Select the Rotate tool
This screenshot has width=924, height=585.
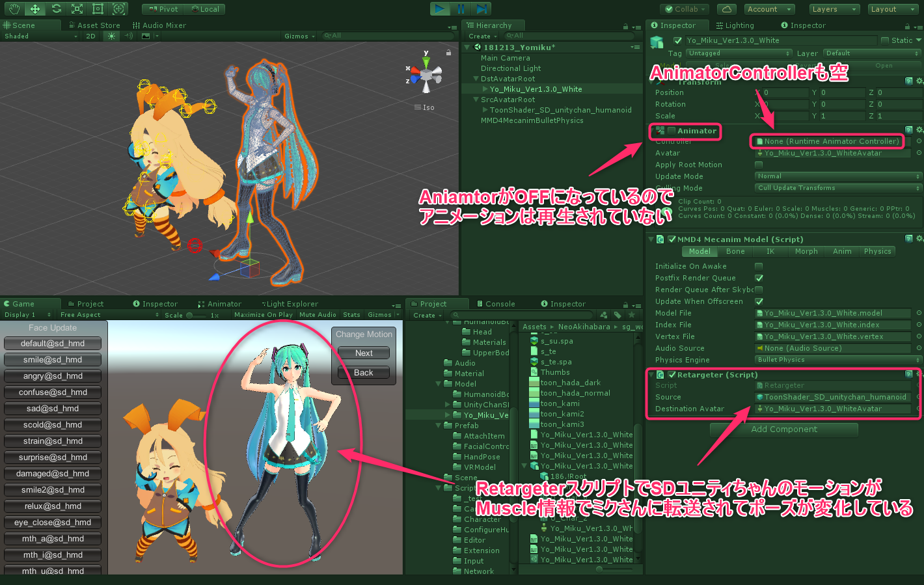[56, 8]
